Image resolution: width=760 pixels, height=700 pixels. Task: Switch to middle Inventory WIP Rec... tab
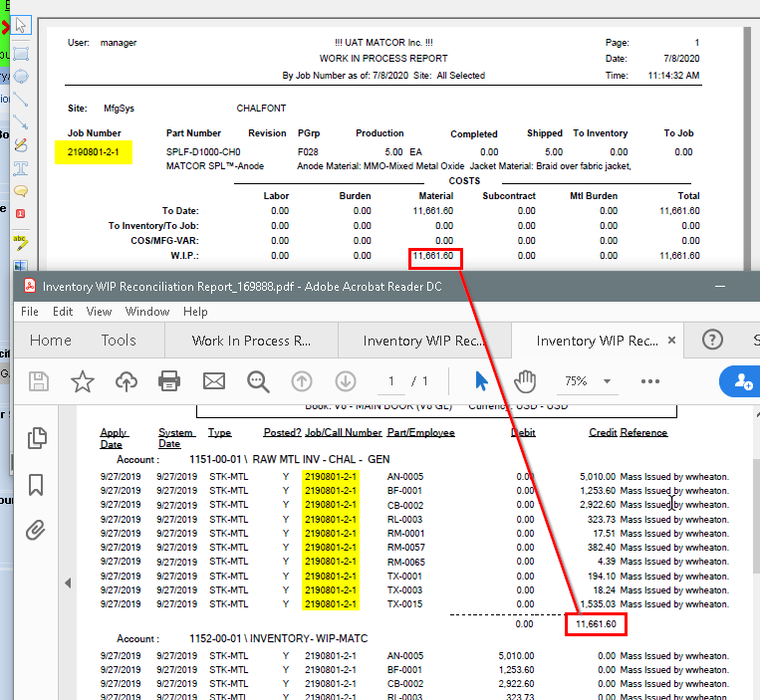pos(423,341)
